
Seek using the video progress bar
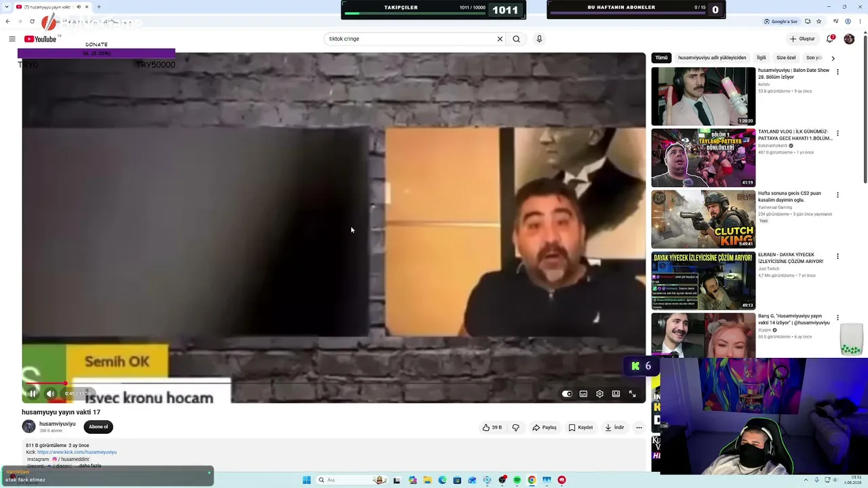pos(332,384)
